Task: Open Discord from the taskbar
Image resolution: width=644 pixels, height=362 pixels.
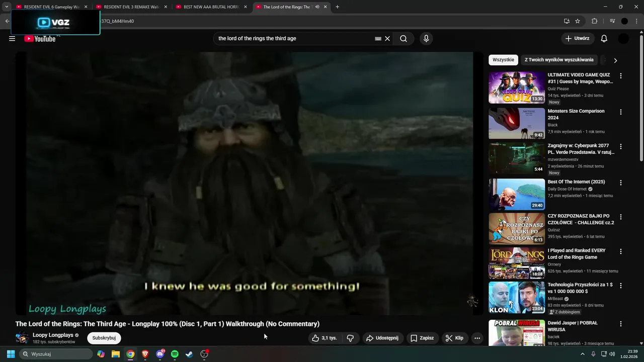Action: [160, 354]
